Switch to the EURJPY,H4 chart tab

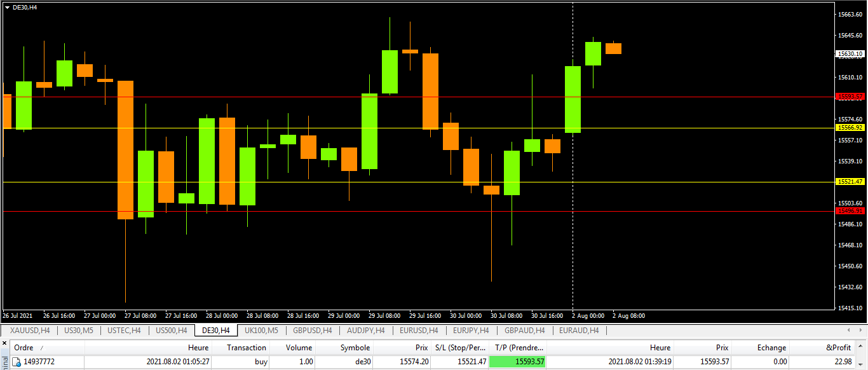tap(470, 331)
